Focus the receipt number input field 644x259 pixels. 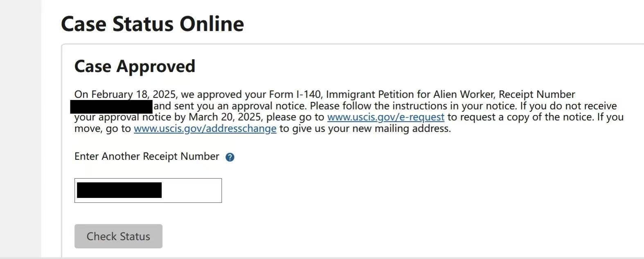(148, 191)
